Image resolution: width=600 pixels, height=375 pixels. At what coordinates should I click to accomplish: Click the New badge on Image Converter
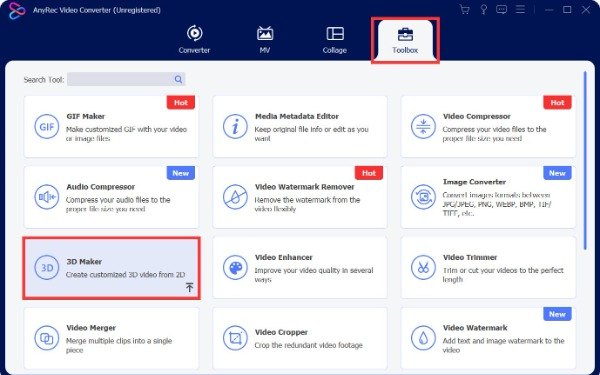click(x=558, y=173)
